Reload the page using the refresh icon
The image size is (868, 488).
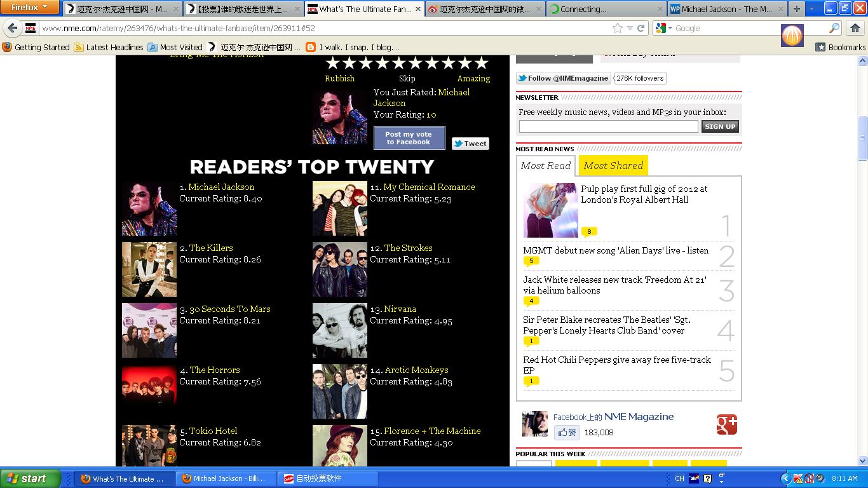(641, 28)
